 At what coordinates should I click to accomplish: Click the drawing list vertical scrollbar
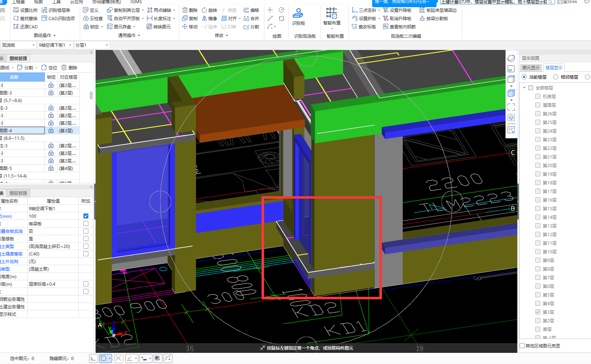pos(91,95)
